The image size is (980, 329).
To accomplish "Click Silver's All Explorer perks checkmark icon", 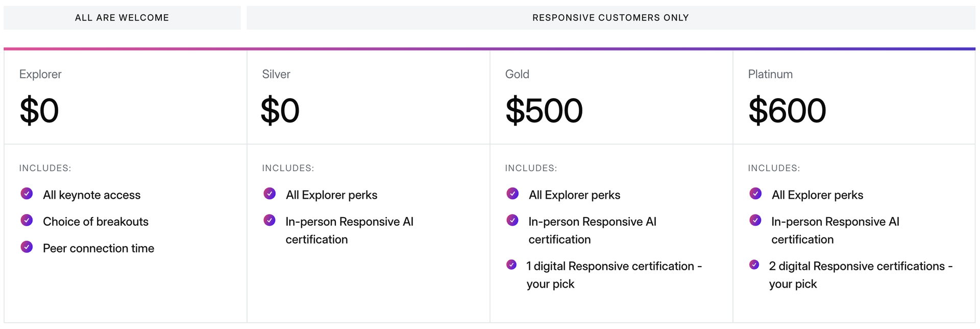I will click(x=269, y=194).
